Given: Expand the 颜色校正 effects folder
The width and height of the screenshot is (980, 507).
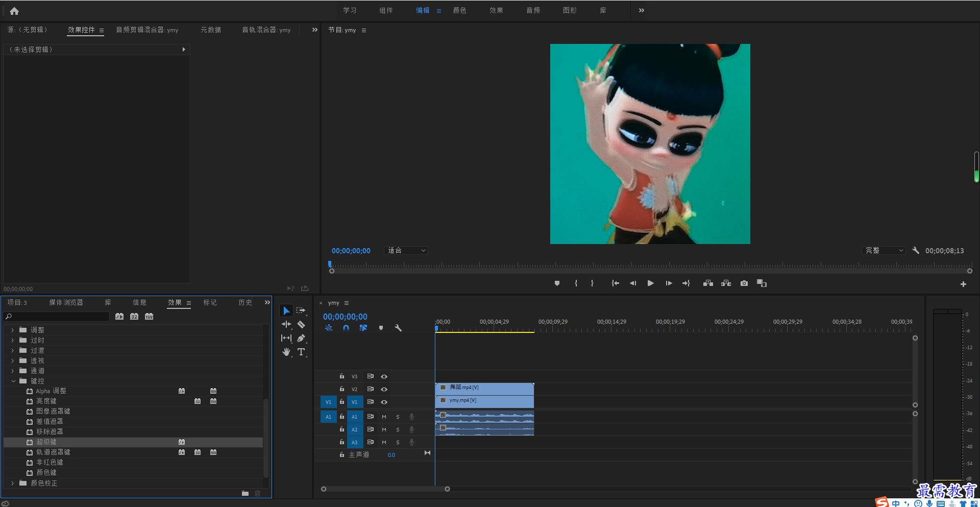Looking at the screenshot, I should click(x=13, y=483).
